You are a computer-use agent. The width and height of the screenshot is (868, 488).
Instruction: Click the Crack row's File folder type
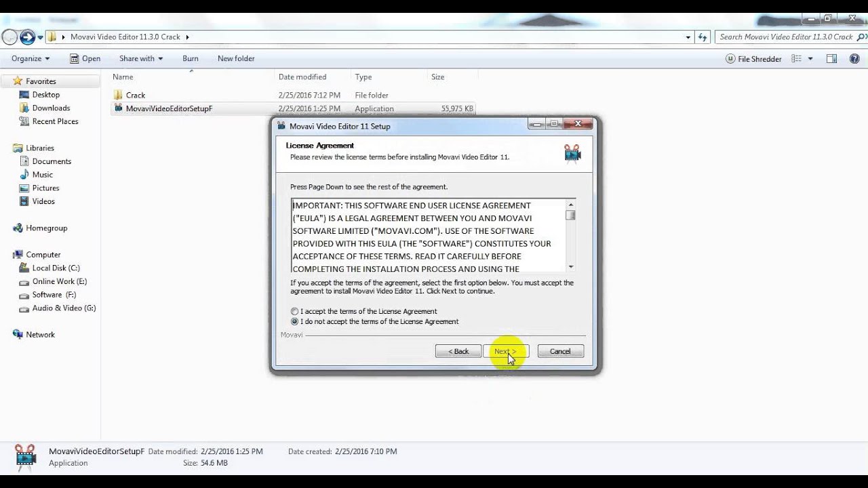point(372,96)
